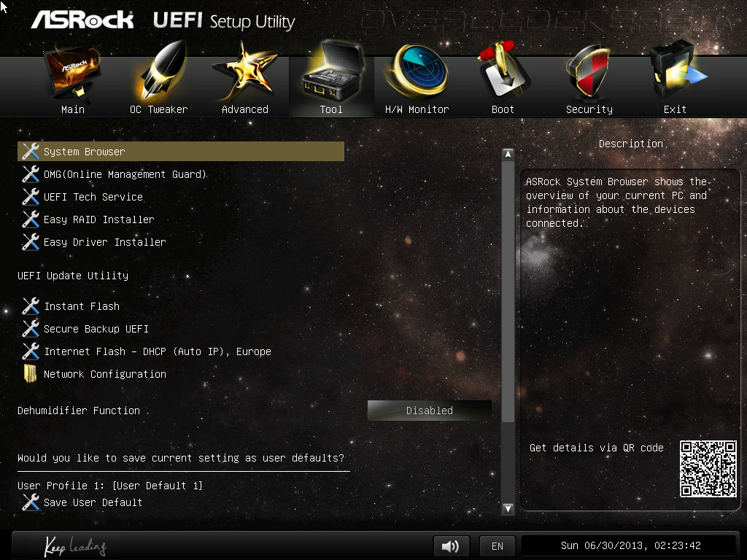Switch to the Security tab label

click(x=589, y=109)
